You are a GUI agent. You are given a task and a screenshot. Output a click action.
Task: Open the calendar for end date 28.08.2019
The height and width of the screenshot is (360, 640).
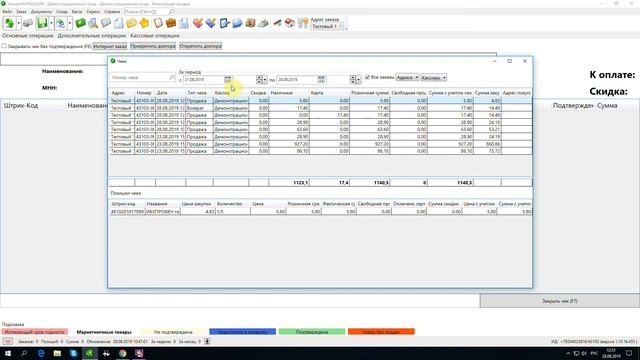(321, 80)
